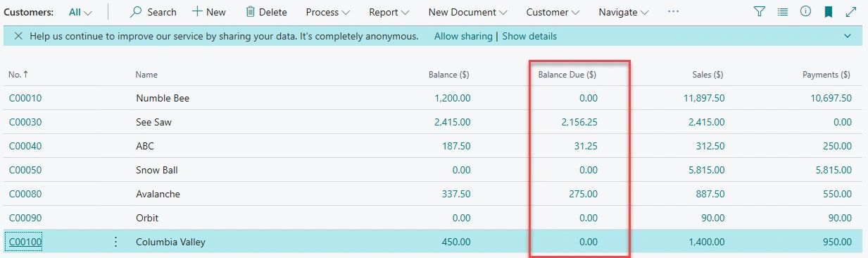
Task: Drill into Numble Bee balance 1,200.00
Action: (x=453, y=98)
